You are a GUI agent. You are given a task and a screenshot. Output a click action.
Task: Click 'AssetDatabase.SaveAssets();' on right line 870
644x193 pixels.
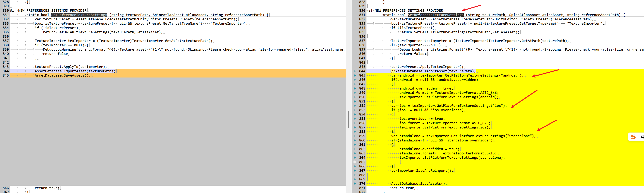click(x=419, y=183)
